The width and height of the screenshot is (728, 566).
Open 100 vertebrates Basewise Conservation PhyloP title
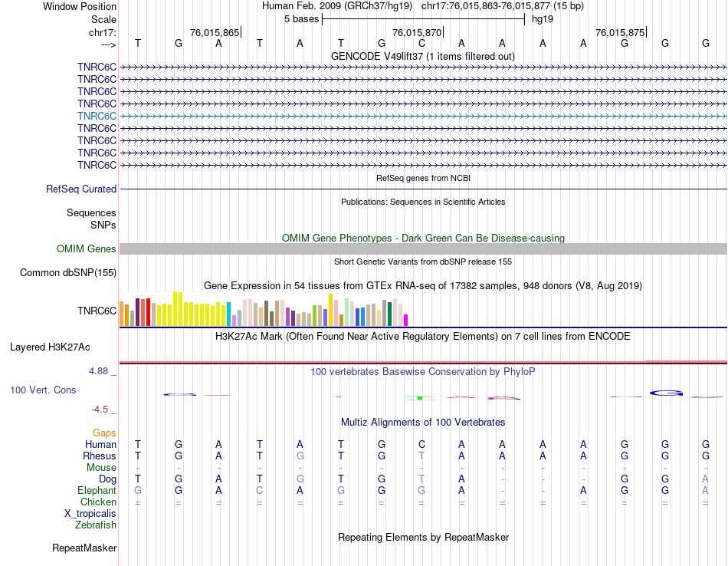click(x=423, y=372)
